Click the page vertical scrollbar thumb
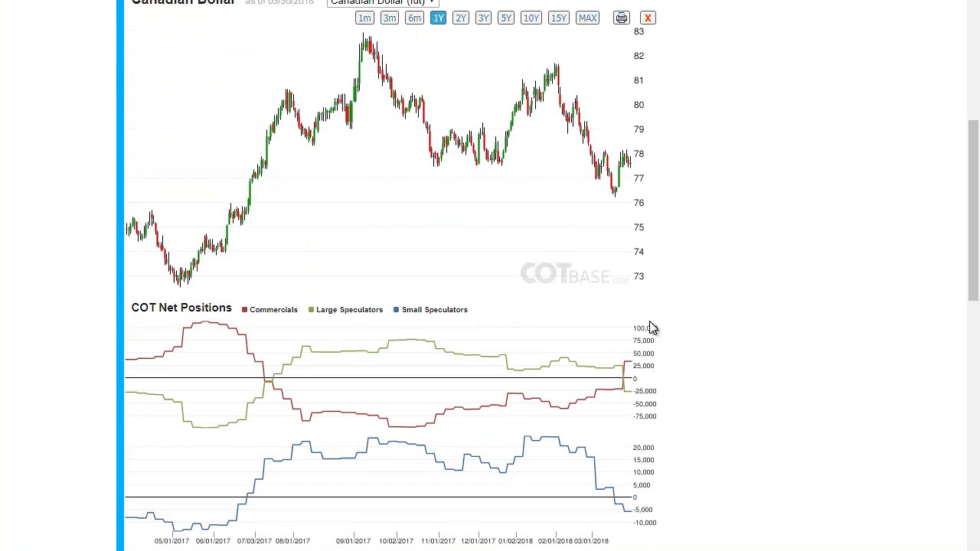Image resolution: width=980 pixels, height=551 pixels. point(973,210)
